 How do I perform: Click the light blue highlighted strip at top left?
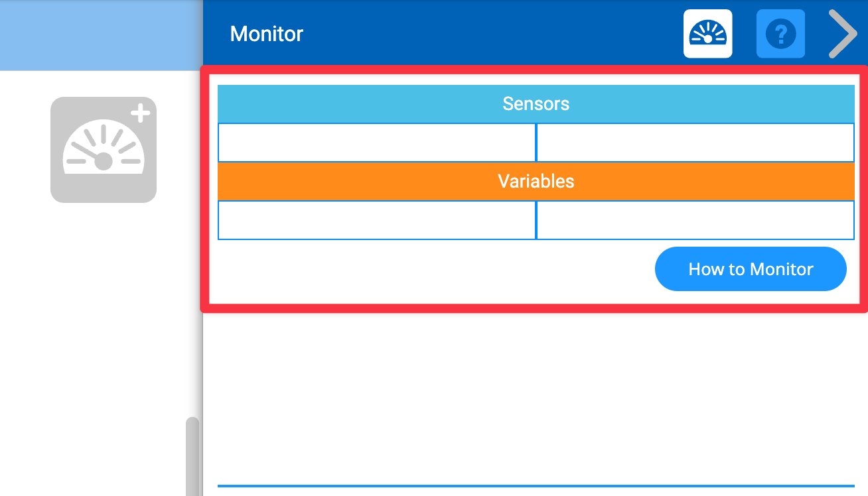(100, 33)
